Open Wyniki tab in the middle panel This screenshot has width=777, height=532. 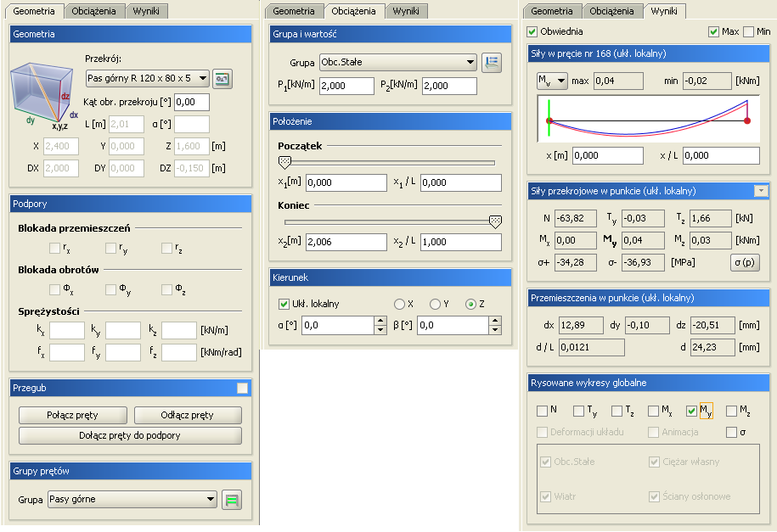tap(406, 11)
